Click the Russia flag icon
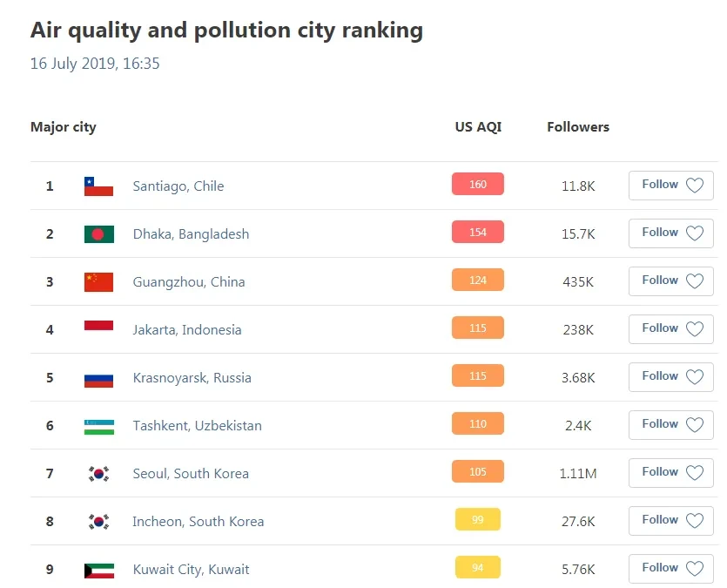Image resolution: width=727 pixels, height=588 pixels. (x=98, y=379)
